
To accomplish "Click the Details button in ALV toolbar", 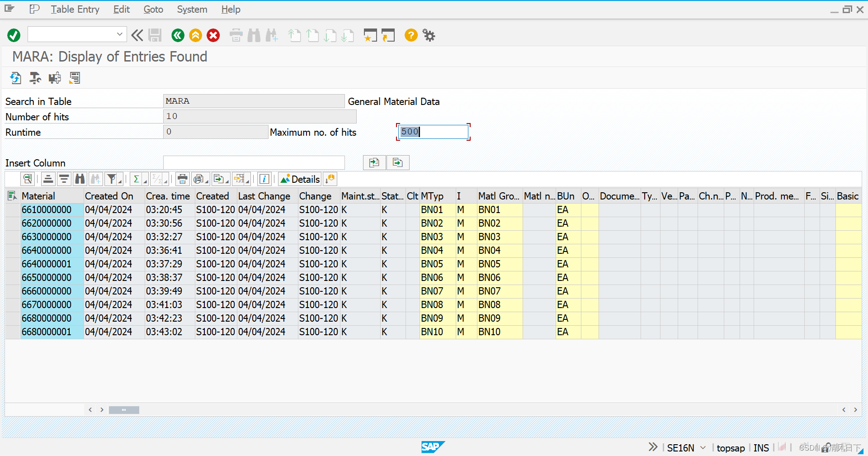I will coord(300,179).
